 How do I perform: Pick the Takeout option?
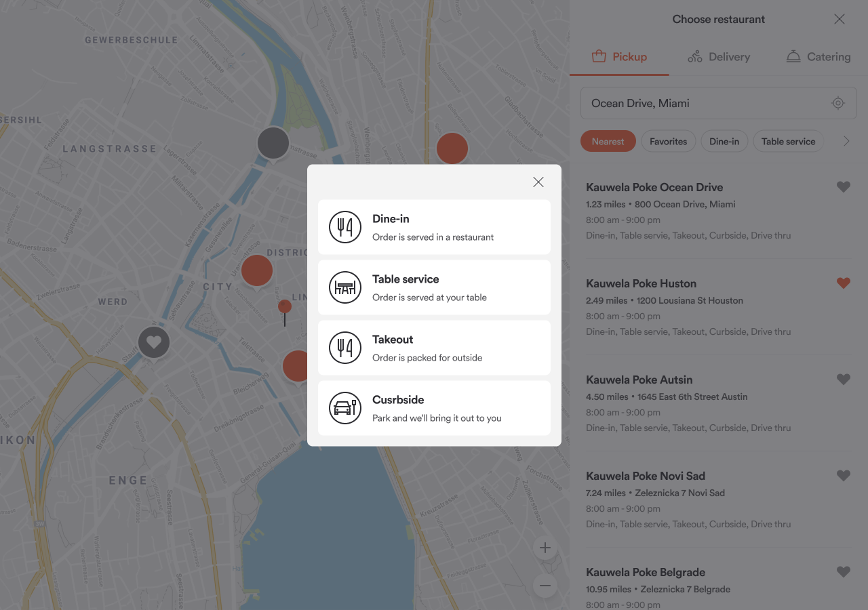(434, 348)
